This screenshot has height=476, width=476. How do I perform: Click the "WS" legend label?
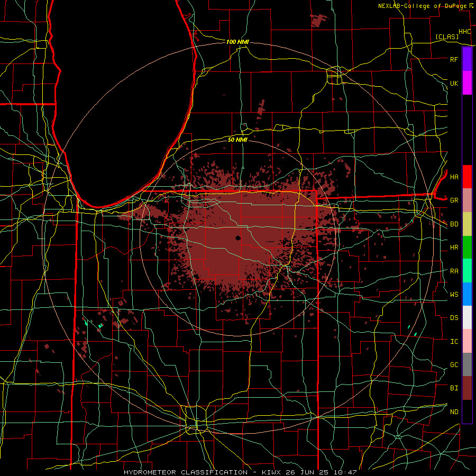[x=454, y=295]
